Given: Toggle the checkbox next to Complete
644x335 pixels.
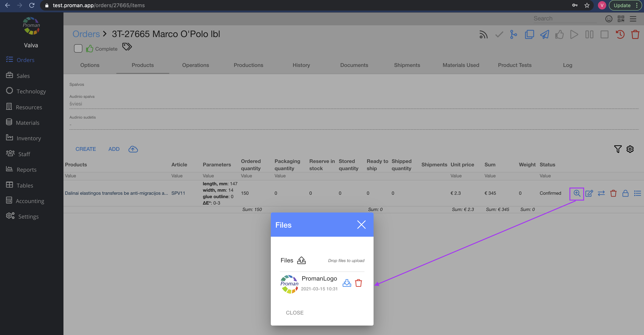Looking at the screenshot, I should point(78,49).
